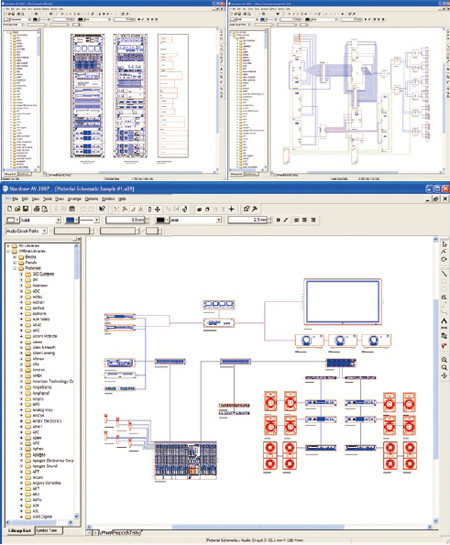Click the vertical scrollbar of the drawing canvas
This screenshot has height=545, width=450.
(x=436, y=380)
